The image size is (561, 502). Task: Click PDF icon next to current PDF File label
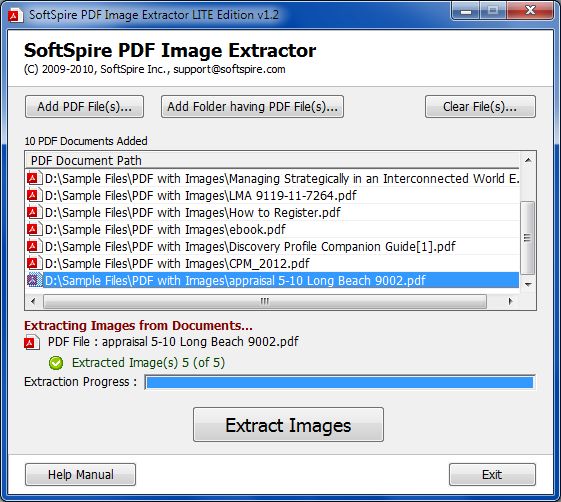tap(32, 342)
